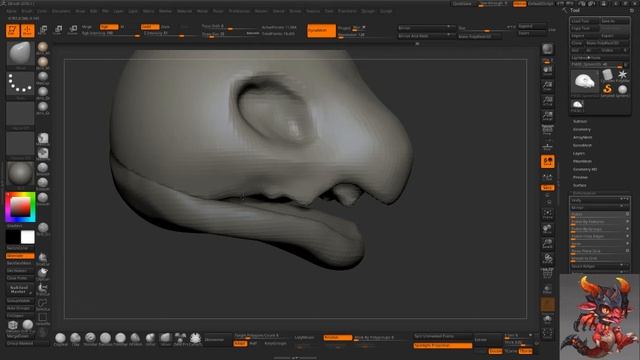Expand the Geometry subpalette
The image size is (640, 360).
pyautogui.click(x=582, y=129)
